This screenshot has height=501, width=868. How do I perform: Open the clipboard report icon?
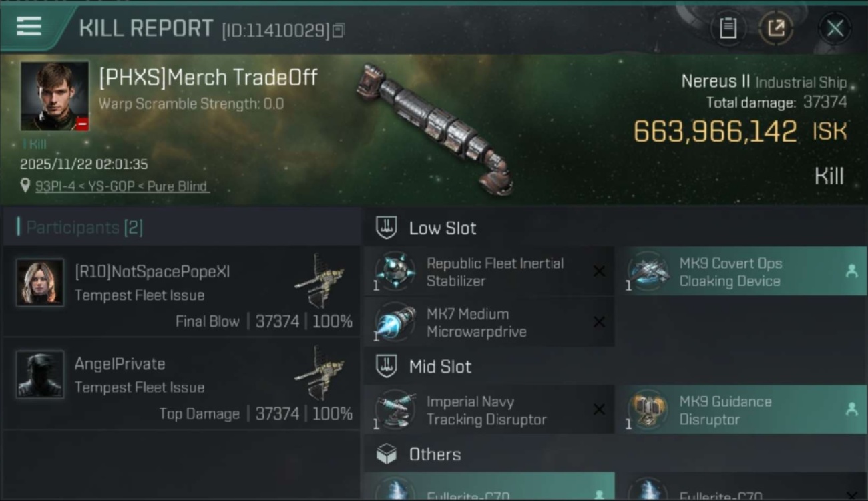pos(728,28)
